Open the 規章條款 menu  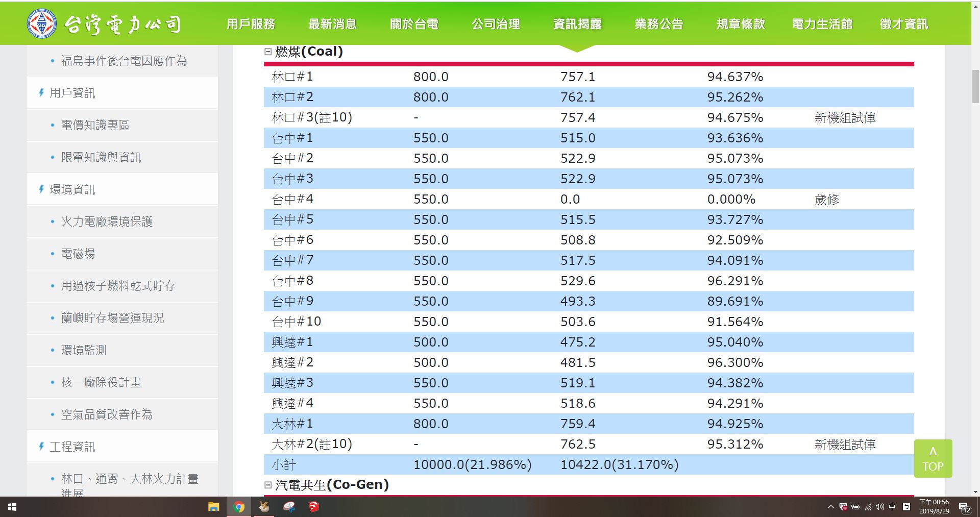[x=741, y=24]
